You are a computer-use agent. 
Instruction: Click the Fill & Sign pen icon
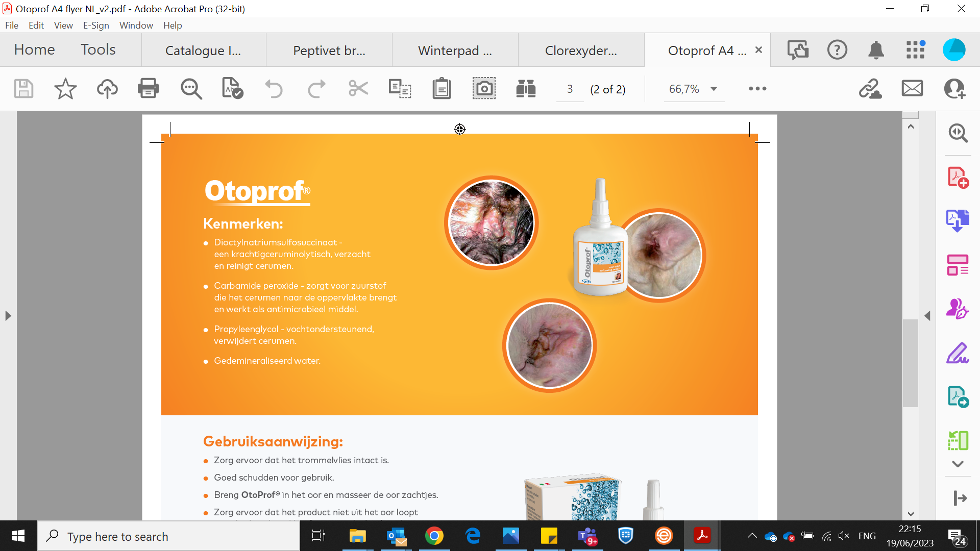click(958, 353)
